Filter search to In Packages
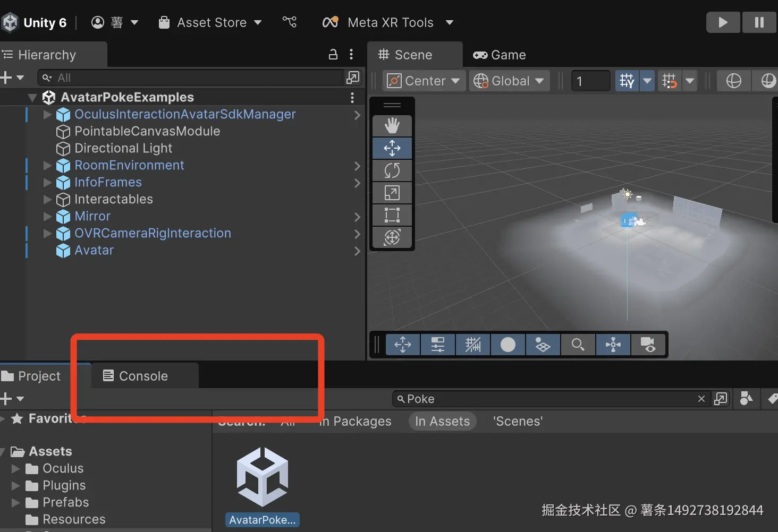The height and width of the screenshot is (532, 778). [355, 421]
